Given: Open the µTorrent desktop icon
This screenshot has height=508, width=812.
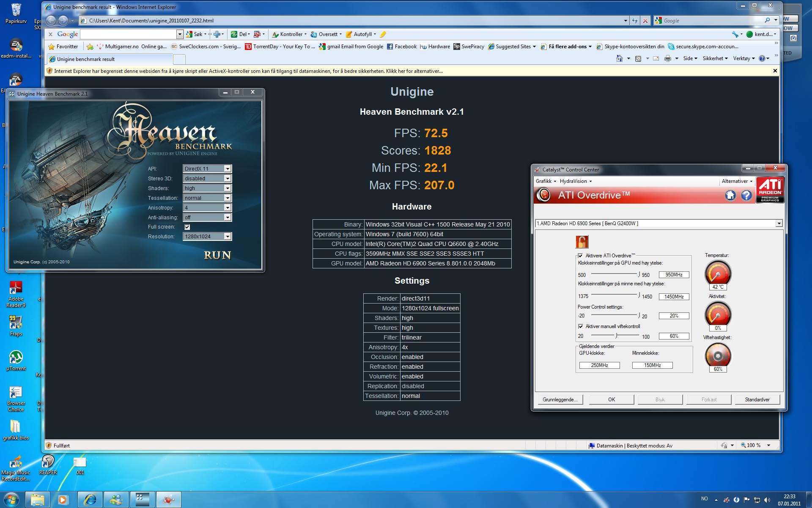Looking at the screenshot, I should (16, 361).
